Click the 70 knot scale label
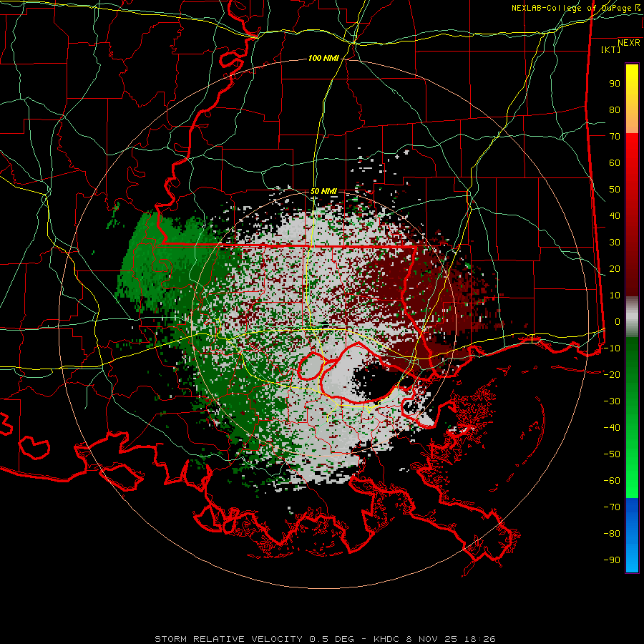The height and width of the screenshot is (644, 644). coord(615,137)
